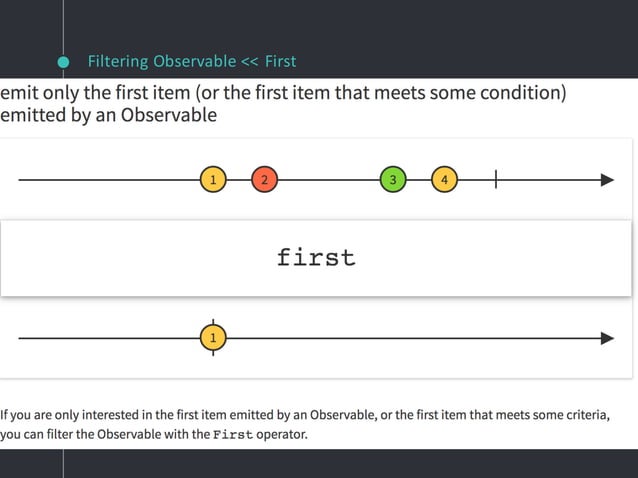Select red marble 2 on source stream
Viewport: 638px width, 478px height.
tap(264, 179)
